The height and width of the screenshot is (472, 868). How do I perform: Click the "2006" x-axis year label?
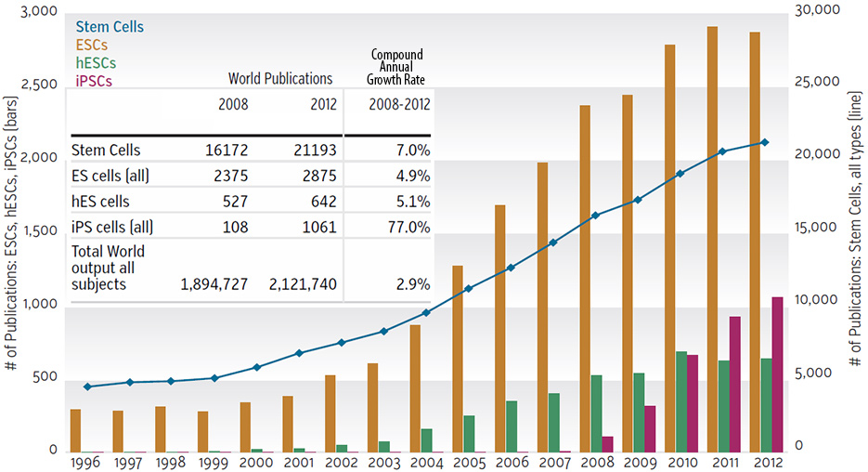tap(512, 463)
